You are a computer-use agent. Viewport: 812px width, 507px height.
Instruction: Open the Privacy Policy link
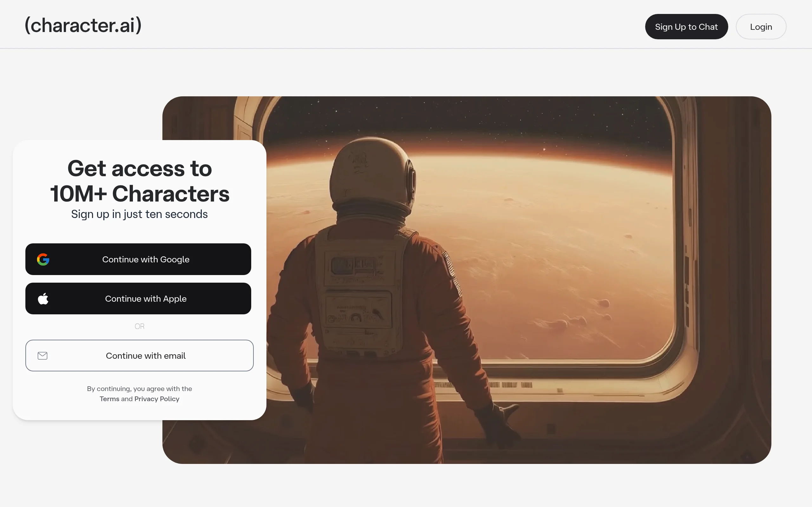click(157, 399)
